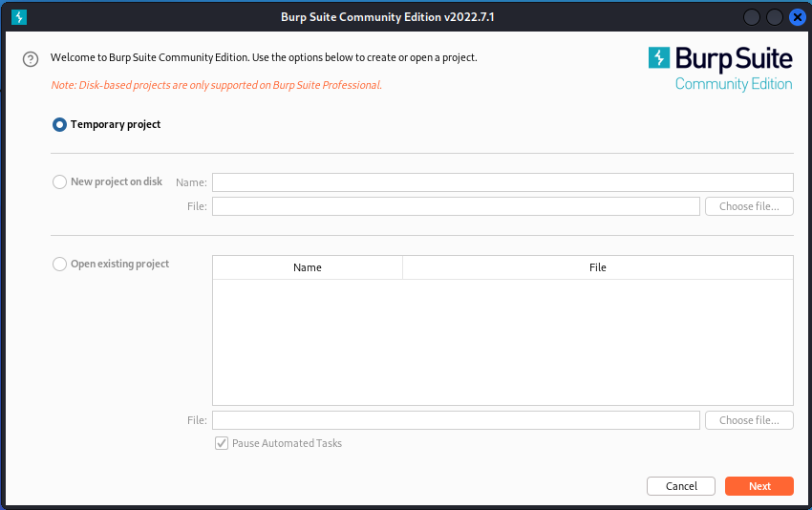Select the Open existing project option
Screen dimensions: 812x510
pyautogui.click(x=59, y=264)
